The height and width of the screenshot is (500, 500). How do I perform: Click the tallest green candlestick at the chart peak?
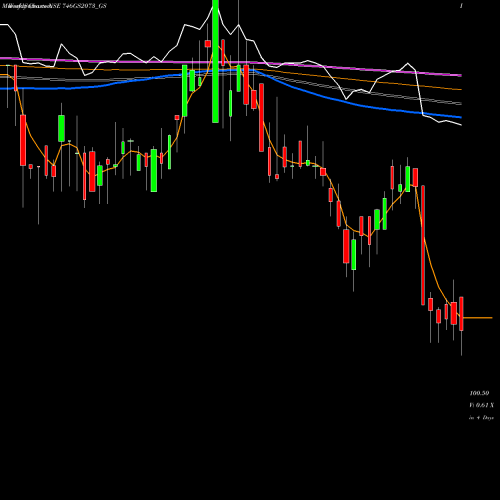[x=215, y=61]
